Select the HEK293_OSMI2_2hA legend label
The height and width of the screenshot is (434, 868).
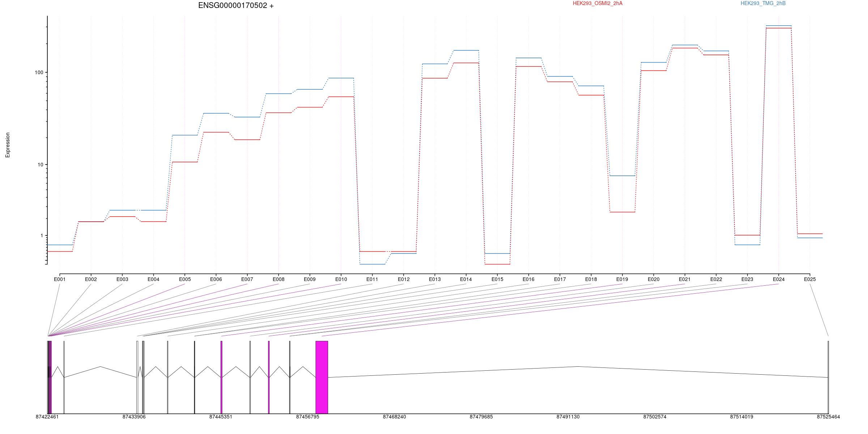(597, 3)
